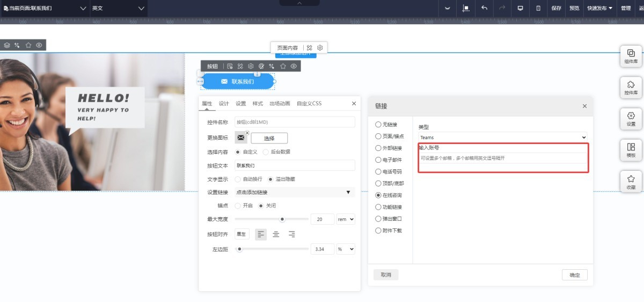Select the 电子邮件 link type radio
This screenshot has width=644, height=302.
click(x=378, y=160)
